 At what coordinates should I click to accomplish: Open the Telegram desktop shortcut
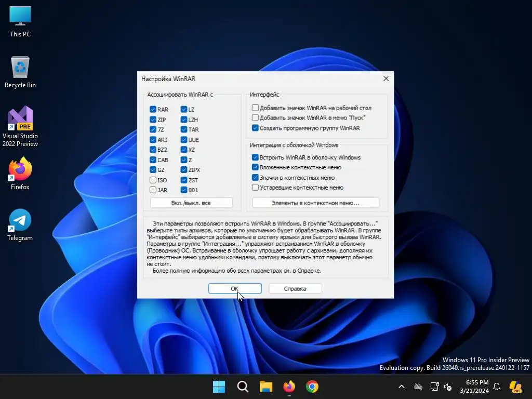[20, 224]
